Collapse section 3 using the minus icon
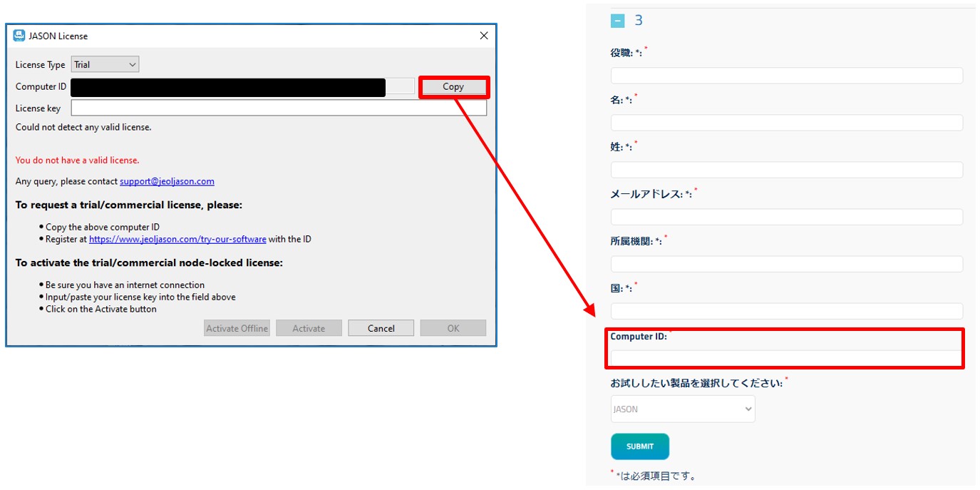This screenshot has width=980, height=490. 617,20
